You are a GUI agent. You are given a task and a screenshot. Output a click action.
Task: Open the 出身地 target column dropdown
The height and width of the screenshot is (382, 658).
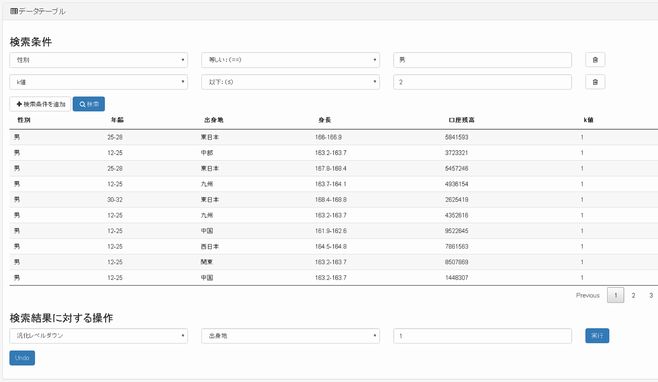coord(290,336)
